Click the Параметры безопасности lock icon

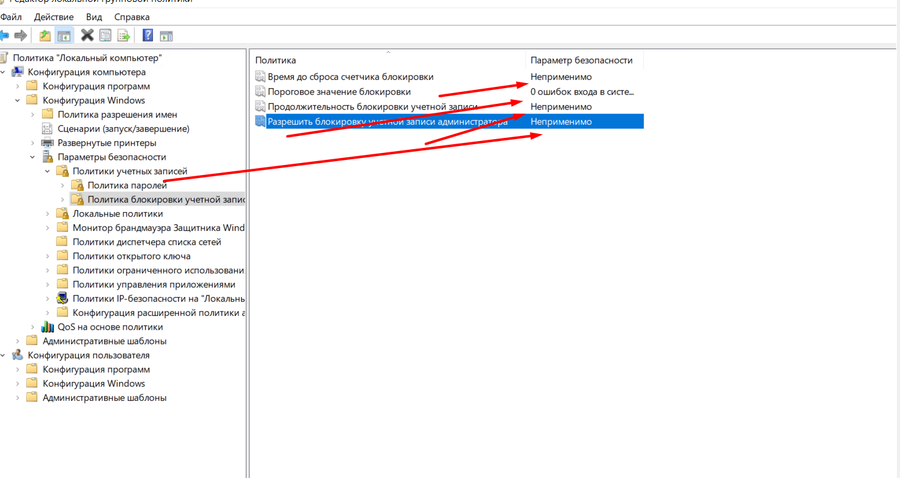(x=48, y=157)
